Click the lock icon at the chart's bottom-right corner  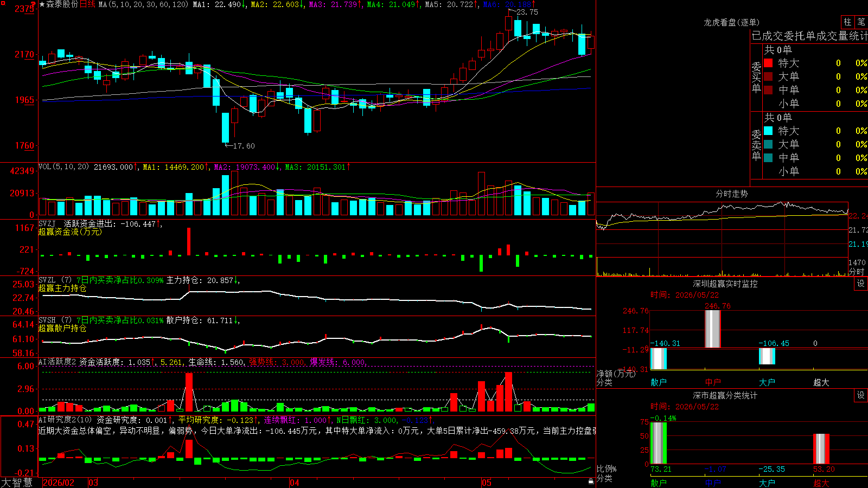click(591, 481)
